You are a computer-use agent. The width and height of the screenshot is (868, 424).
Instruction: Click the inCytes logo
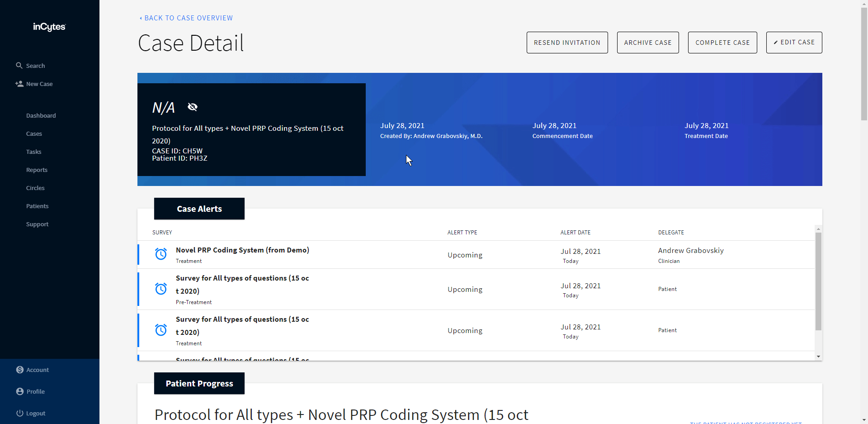49,27
